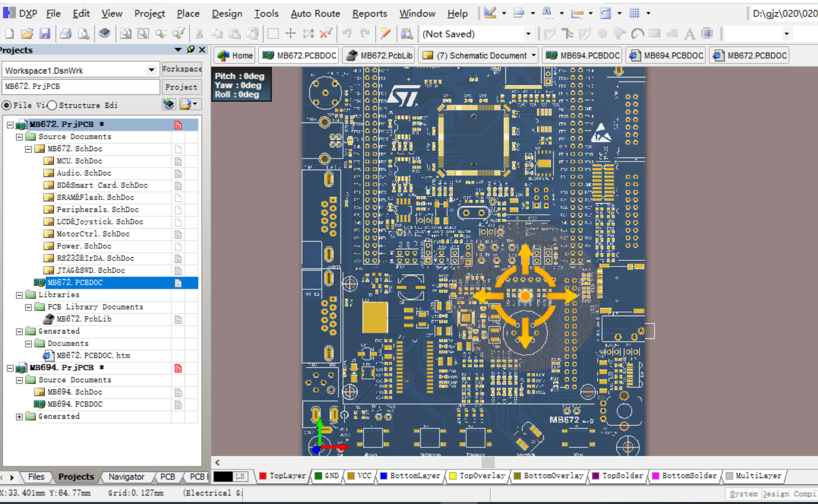818x504 pixels.
Task: Click the System status bar button
Action: (744, 494)
